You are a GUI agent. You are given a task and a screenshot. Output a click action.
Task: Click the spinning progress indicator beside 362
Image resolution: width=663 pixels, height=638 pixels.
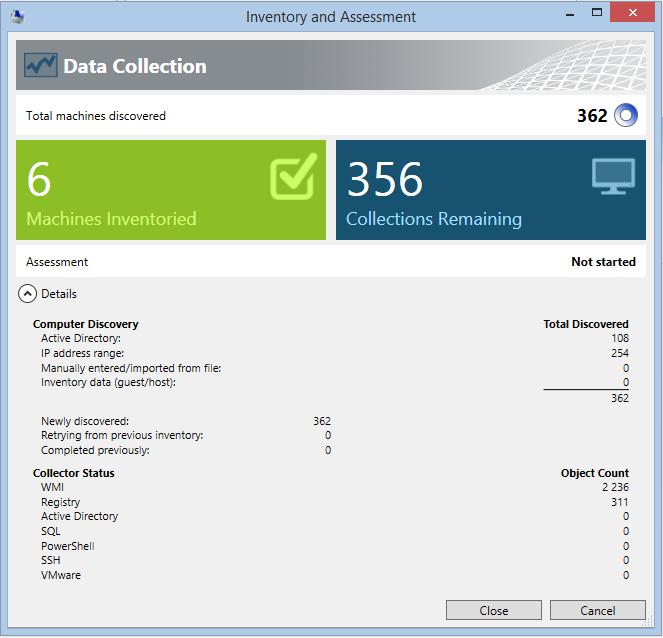tap(625, 116)
